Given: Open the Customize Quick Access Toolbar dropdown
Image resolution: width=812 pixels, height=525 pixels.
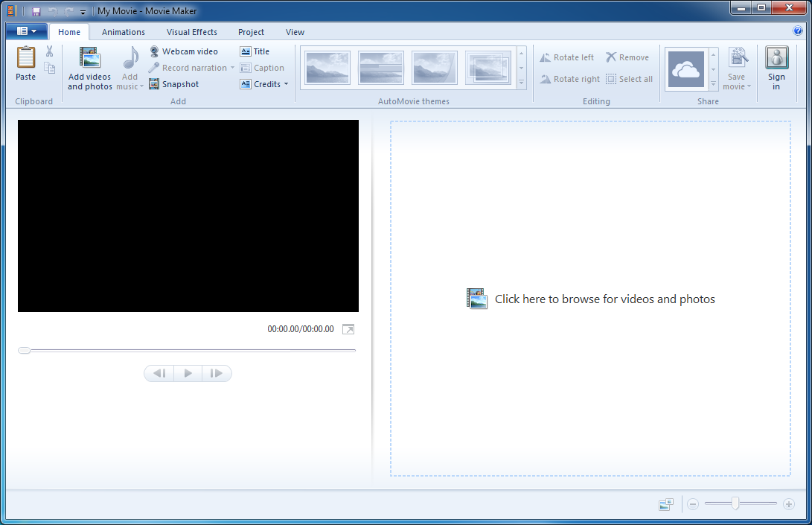Looking at the screenshot, I should 83,12.
